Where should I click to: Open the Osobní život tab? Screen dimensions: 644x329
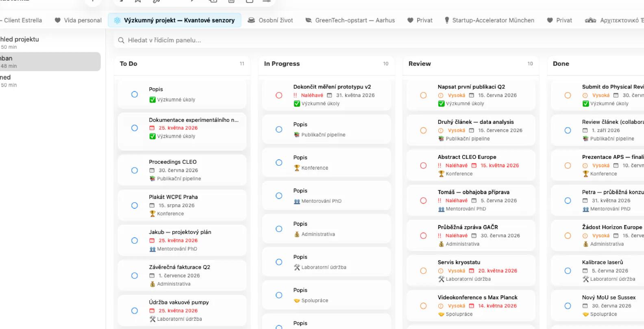tap(270, 20)
